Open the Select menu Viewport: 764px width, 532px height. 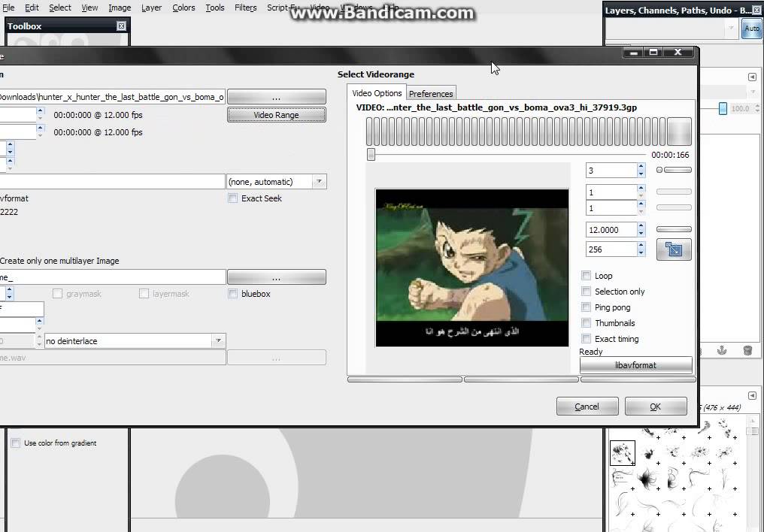click(x=60, y=8)
